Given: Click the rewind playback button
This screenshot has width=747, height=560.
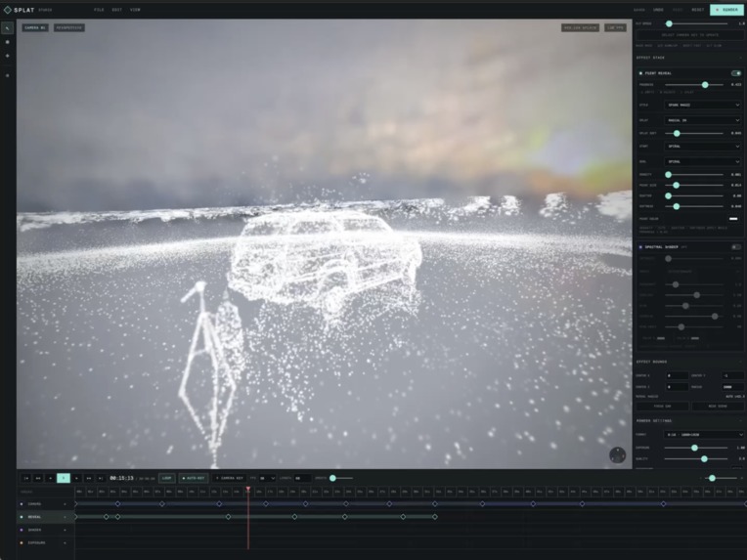Looking at the screenshot, I should [38, 478].
